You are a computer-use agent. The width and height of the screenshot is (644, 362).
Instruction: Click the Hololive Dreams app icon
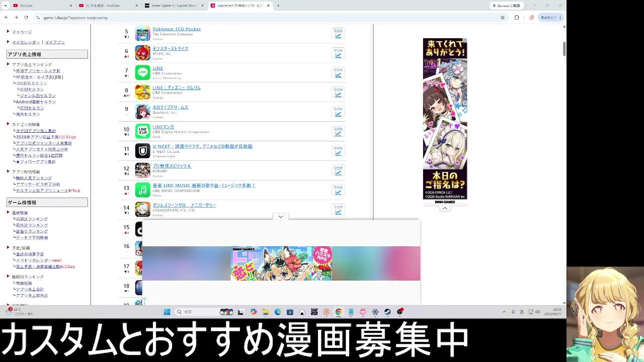pos(143,112)
